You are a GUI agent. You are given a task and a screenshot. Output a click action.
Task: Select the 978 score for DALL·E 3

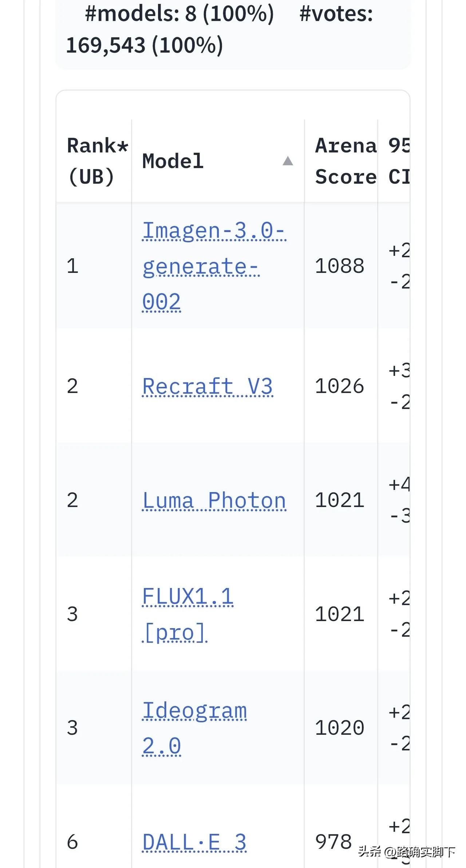pyautogui.click(x=333, y=842)
